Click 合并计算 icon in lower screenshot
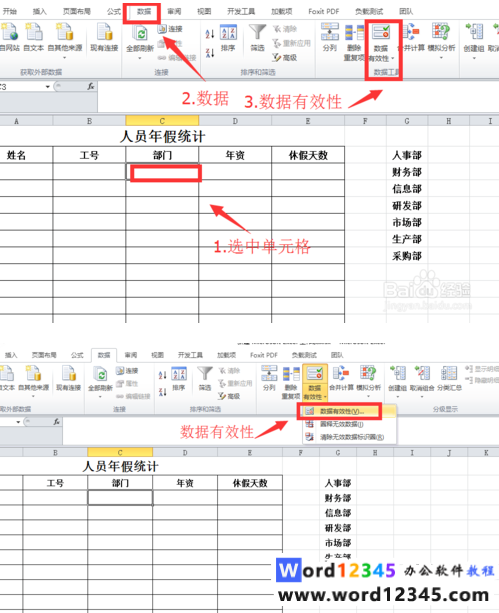The image size is (499, 613). (x=341, y=373)
